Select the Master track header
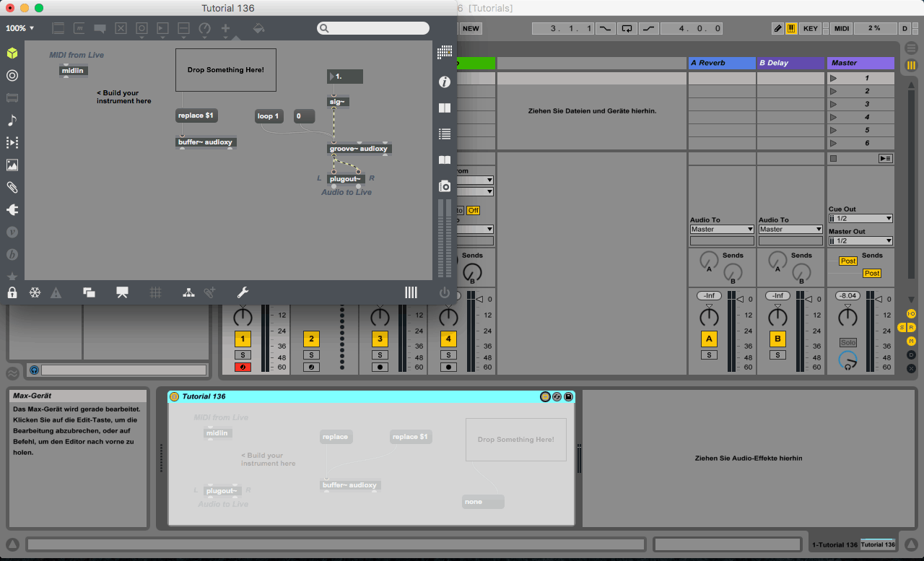Screen dimensions: 924x561 click(x=860, y=63)
